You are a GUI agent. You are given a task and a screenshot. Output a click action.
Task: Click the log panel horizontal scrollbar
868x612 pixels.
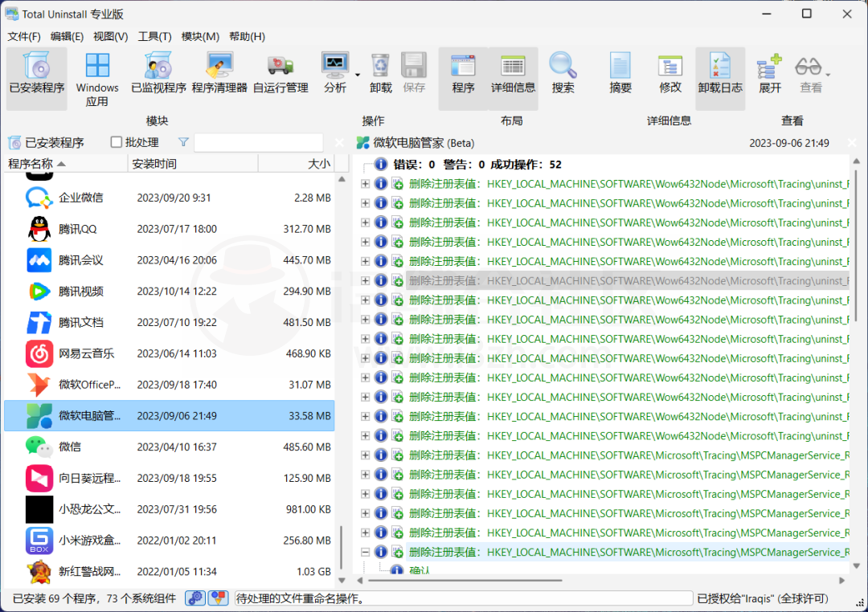[x=465, y=581]
